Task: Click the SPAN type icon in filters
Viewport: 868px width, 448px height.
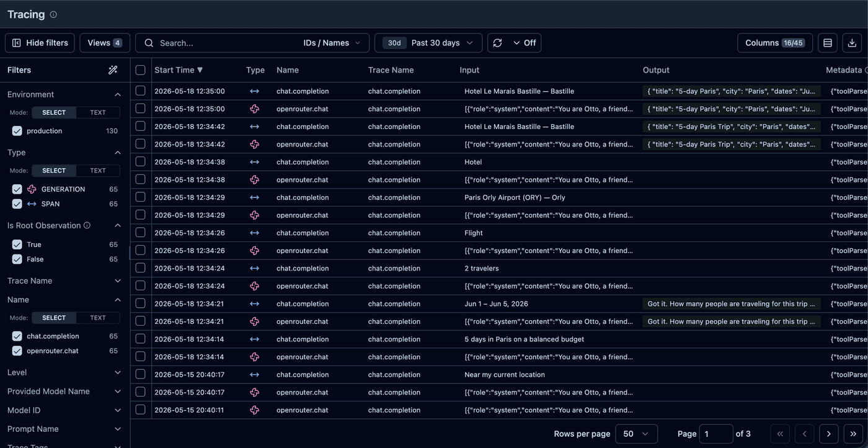Action: click(x=32, y=204)
